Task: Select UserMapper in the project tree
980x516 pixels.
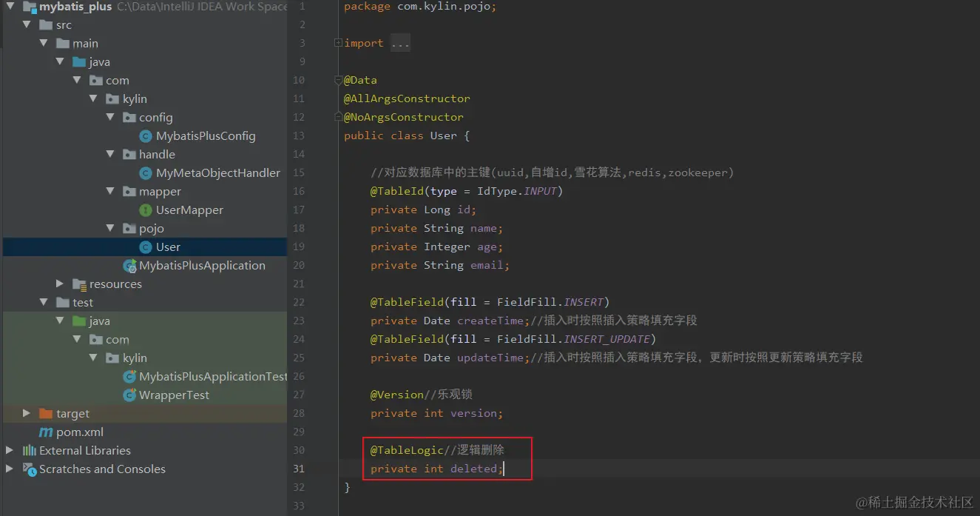Action: click(189, 210)
